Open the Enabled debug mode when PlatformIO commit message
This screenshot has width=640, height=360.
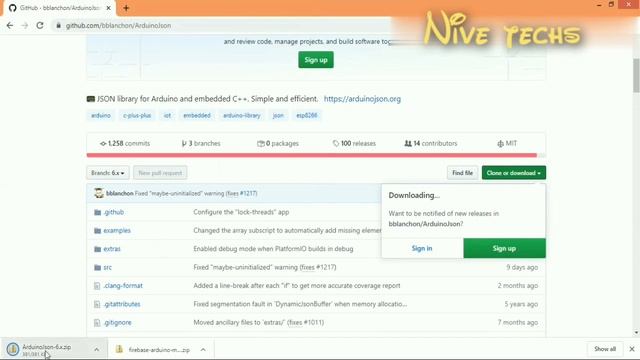pyautogui.click(x=273, y=249)
